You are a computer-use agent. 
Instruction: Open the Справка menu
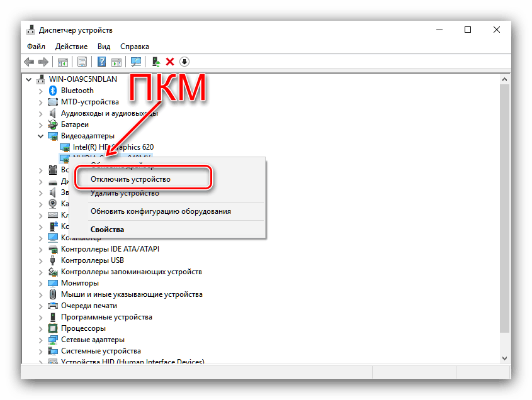click(134, 47)
